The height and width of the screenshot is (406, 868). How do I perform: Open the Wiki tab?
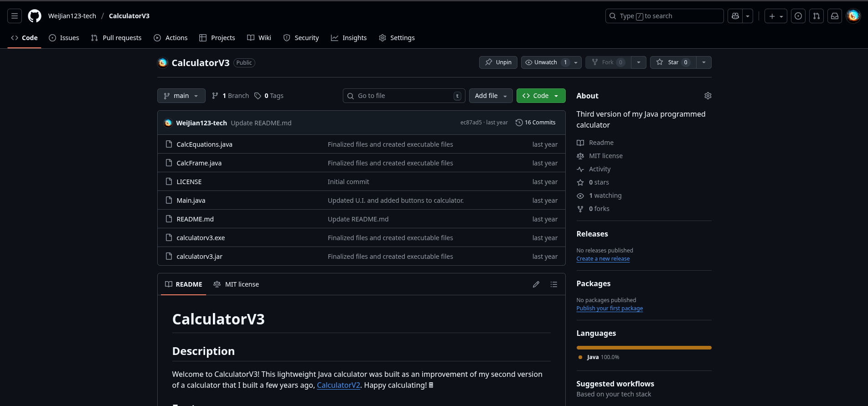[259, 38]
